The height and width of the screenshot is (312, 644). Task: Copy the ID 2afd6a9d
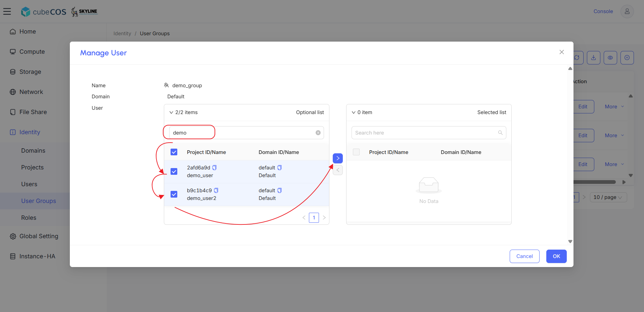point(215,167)
